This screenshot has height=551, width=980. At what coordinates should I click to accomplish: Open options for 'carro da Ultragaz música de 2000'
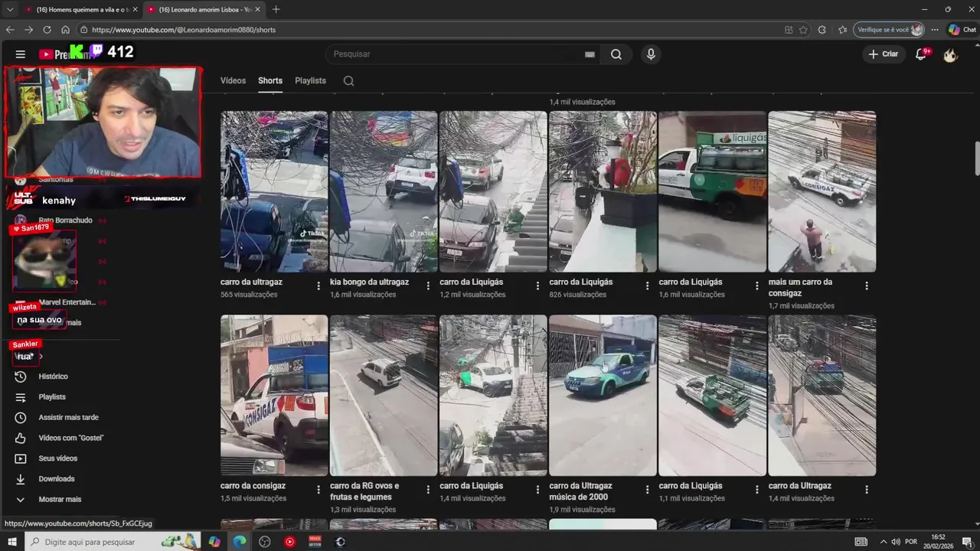pos(647,489)
